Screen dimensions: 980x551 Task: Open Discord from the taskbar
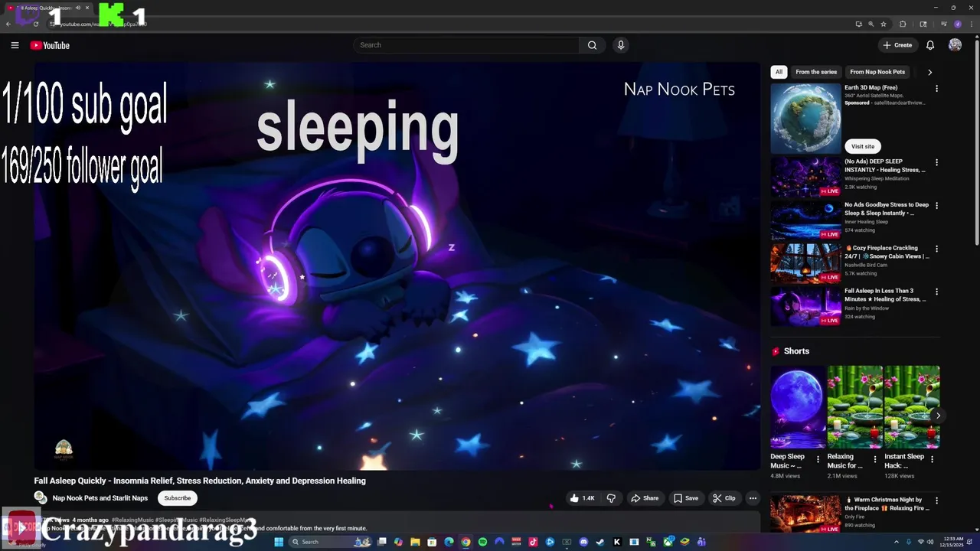click(x=584, y=542)
